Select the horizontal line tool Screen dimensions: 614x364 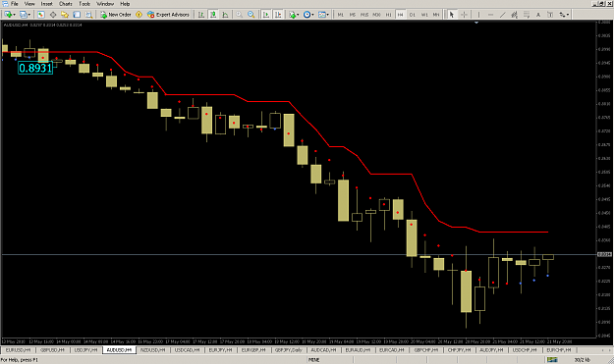(490, 15)
